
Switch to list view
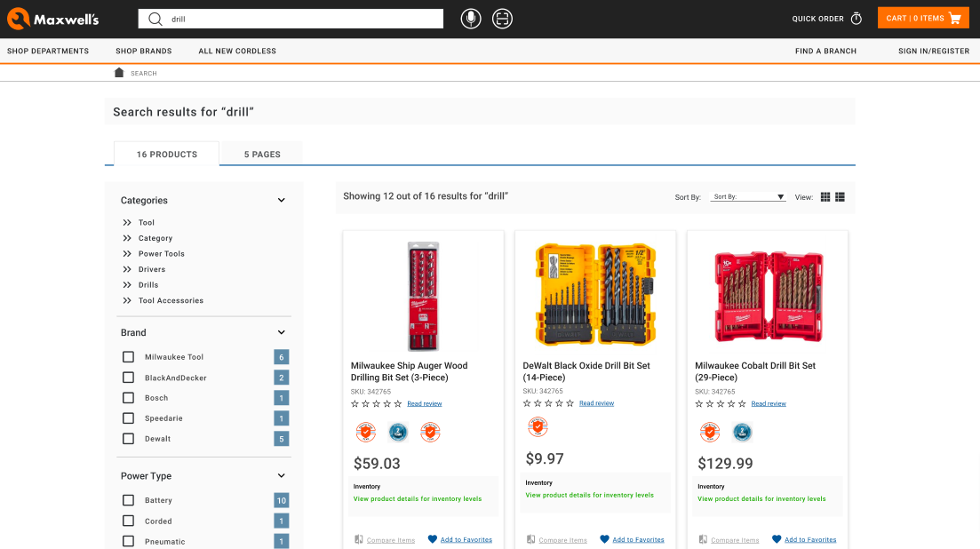[840, 196]
